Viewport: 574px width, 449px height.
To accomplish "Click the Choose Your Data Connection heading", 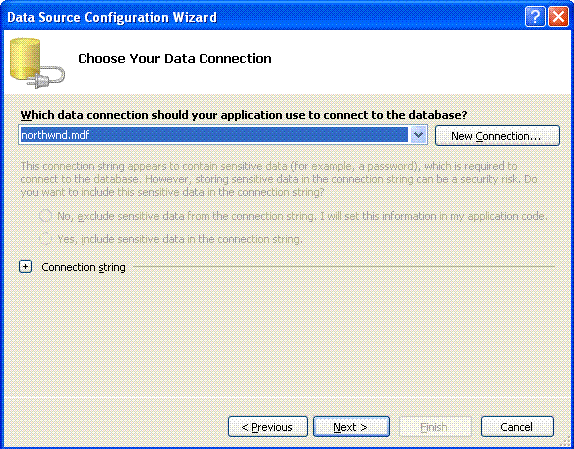I will (x=175, y=59).
